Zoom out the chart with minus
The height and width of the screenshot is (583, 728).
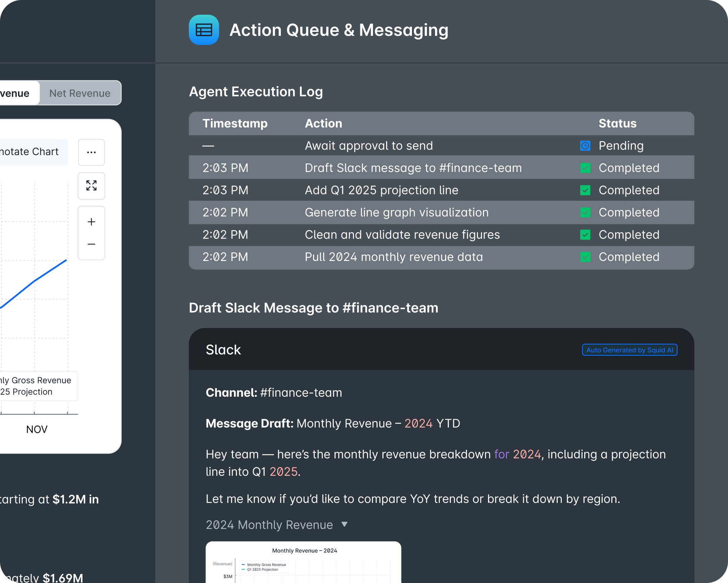click(91, 244)
